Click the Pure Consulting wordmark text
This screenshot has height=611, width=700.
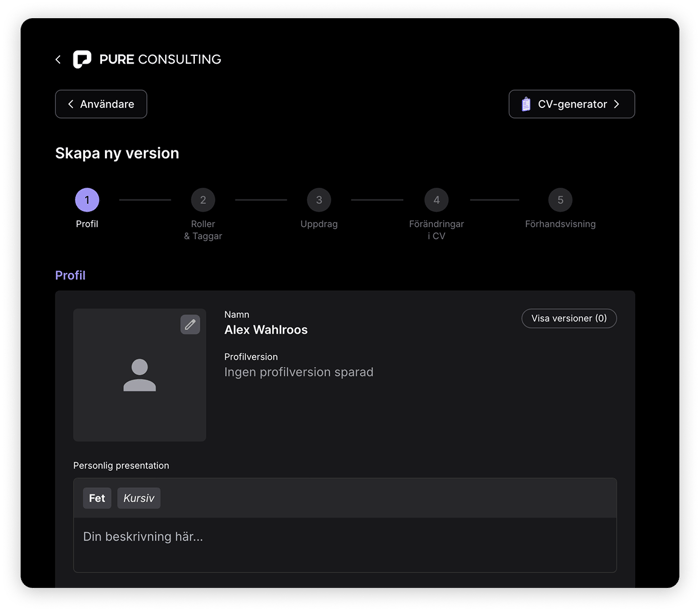click(x=160, y=60)
